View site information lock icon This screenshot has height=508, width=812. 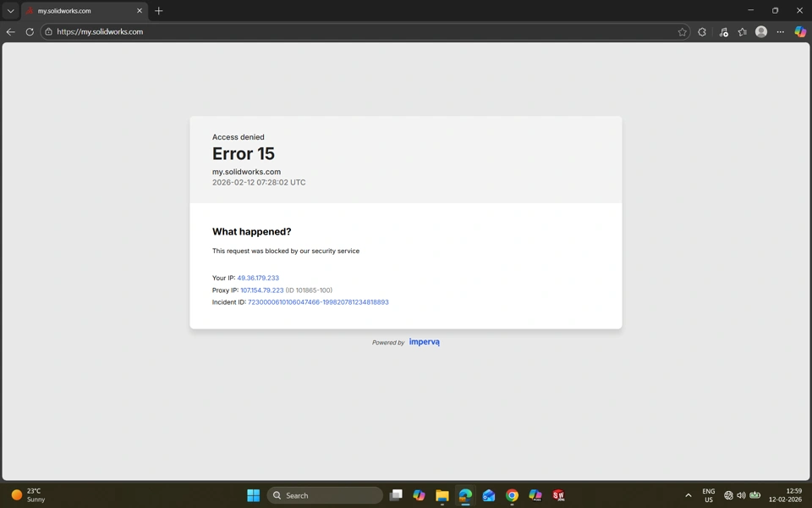48,31
